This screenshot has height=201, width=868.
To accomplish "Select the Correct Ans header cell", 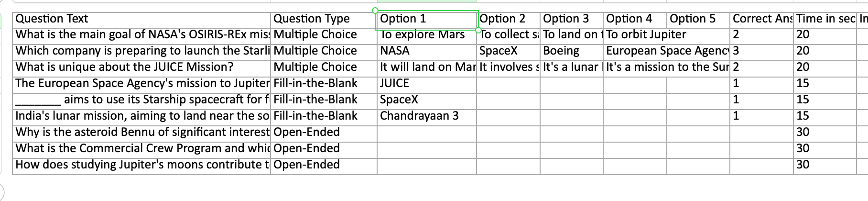I will (x=761, y=19).
